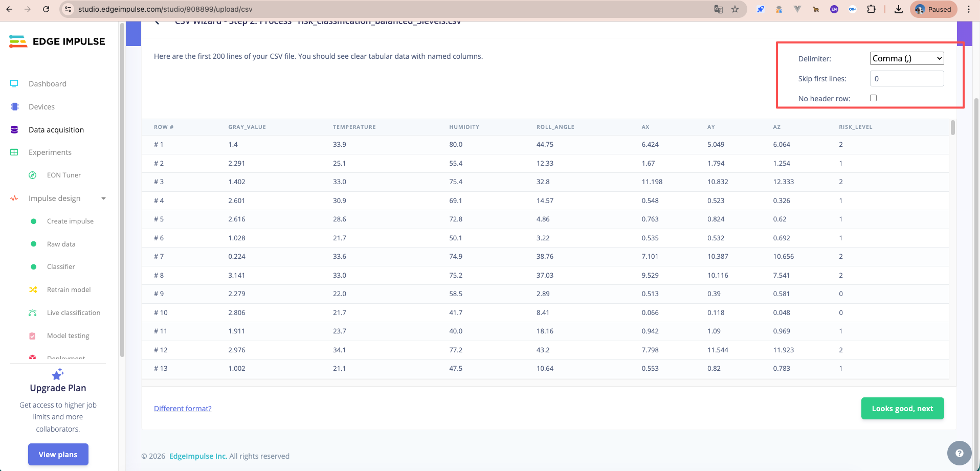This screenshot has height=471, width=980.
Task: Click the View plans button
Action: click(58, 455)
